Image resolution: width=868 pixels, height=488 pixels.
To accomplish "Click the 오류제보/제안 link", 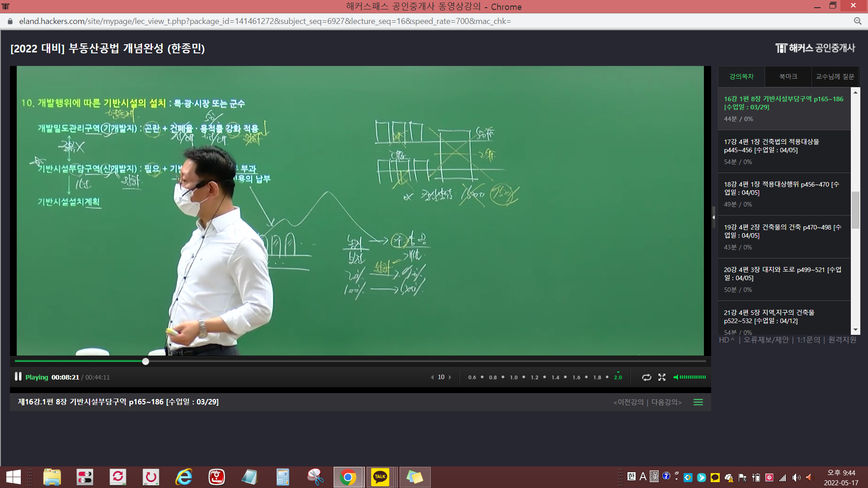I will pos(766,340).
